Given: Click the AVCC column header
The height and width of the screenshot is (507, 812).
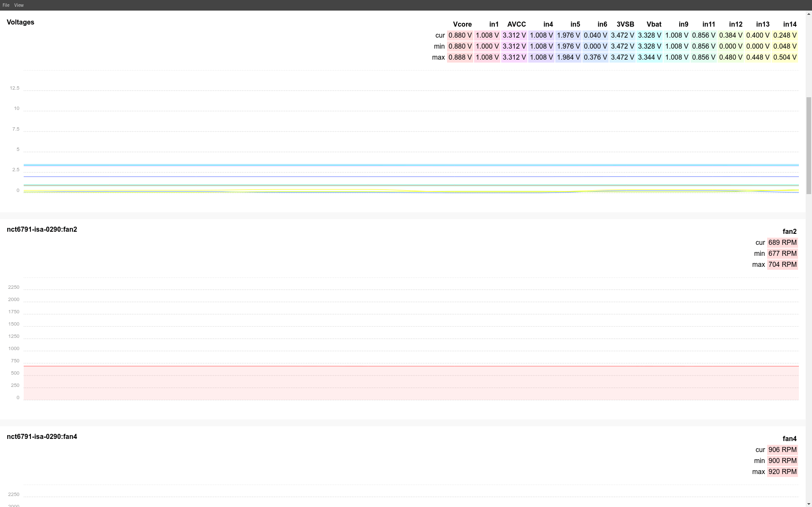Looking at the screenshot, I should 516,25.
